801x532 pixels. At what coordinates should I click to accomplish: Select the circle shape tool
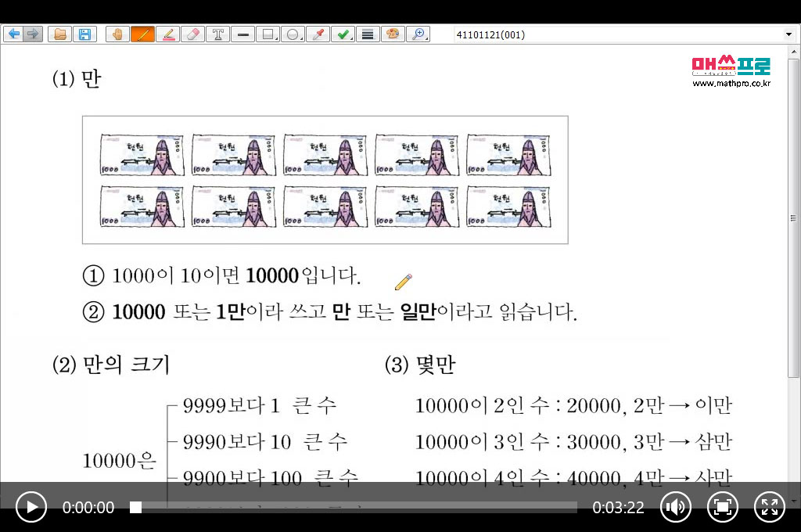(x=293, y=34)
